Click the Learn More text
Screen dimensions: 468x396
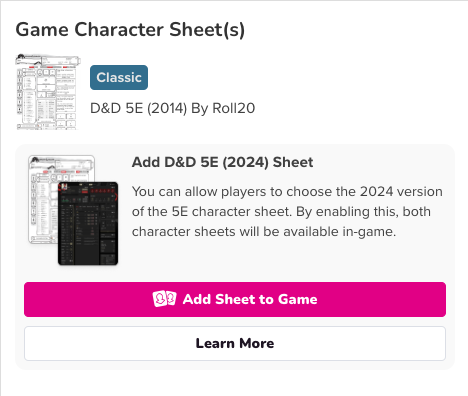[235, 343]
